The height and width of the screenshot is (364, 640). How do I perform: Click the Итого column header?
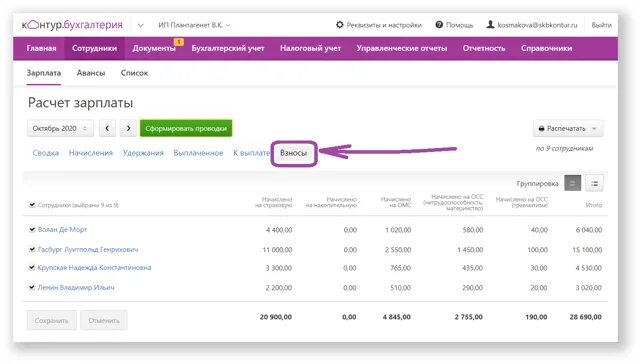pos(593,205)
